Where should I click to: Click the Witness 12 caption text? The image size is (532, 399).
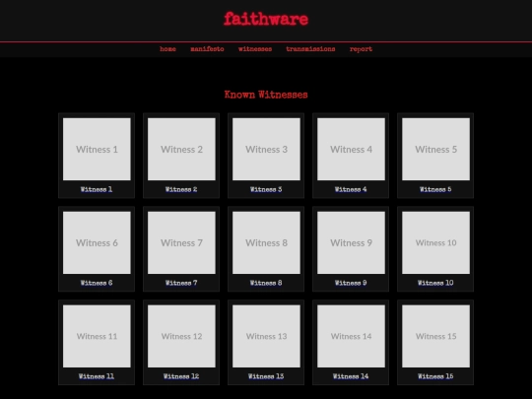click(181, 376)
